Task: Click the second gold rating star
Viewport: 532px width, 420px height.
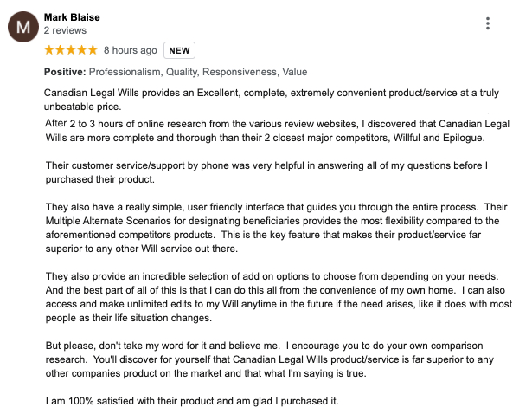Action: (x=60, y=50)
